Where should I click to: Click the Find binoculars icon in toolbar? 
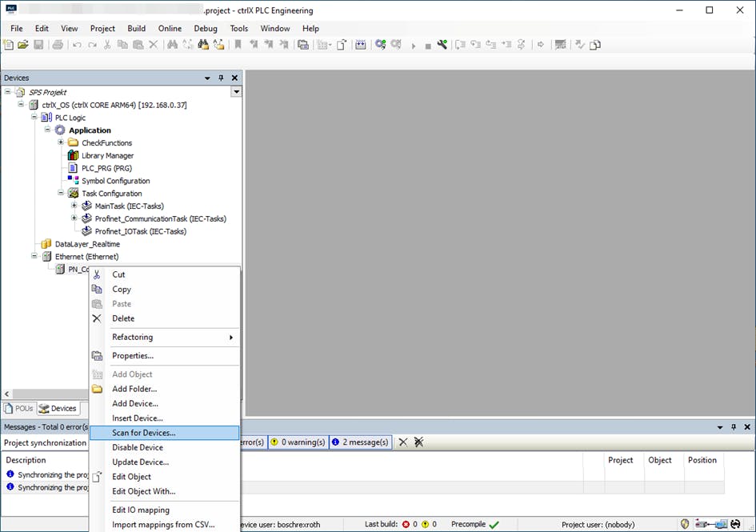pos(172,45)
